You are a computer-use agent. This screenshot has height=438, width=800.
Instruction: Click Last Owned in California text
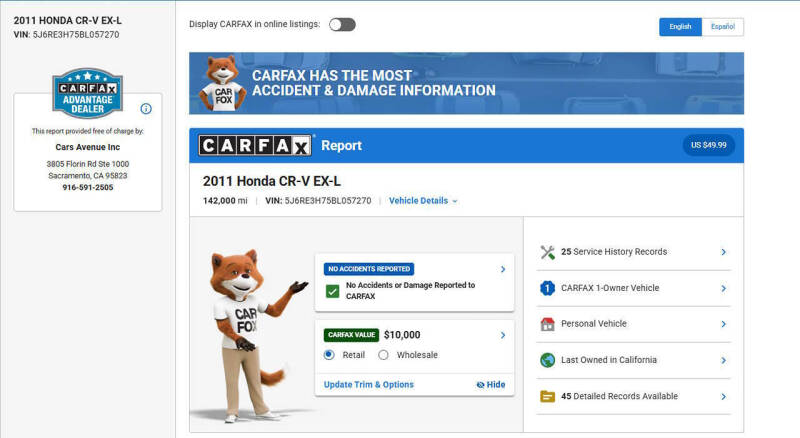(x=609, y=360)
